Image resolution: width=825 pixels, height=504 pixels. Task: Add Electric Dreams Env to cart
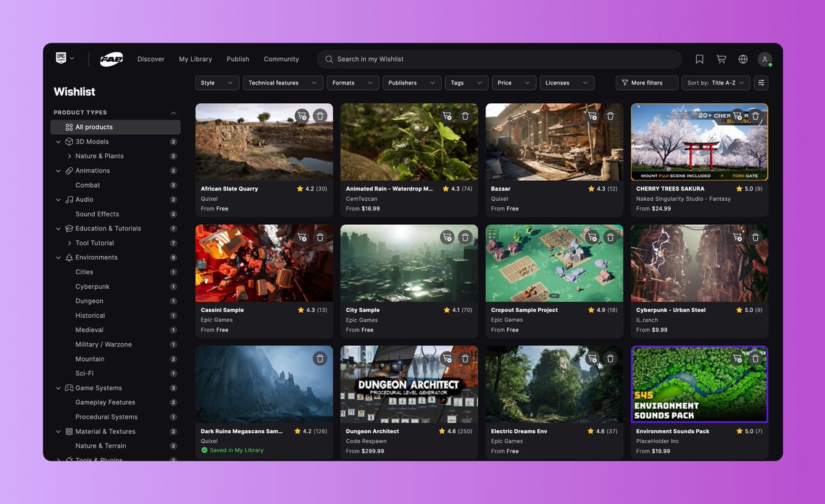pyautogui.click(x=592, y=358)
